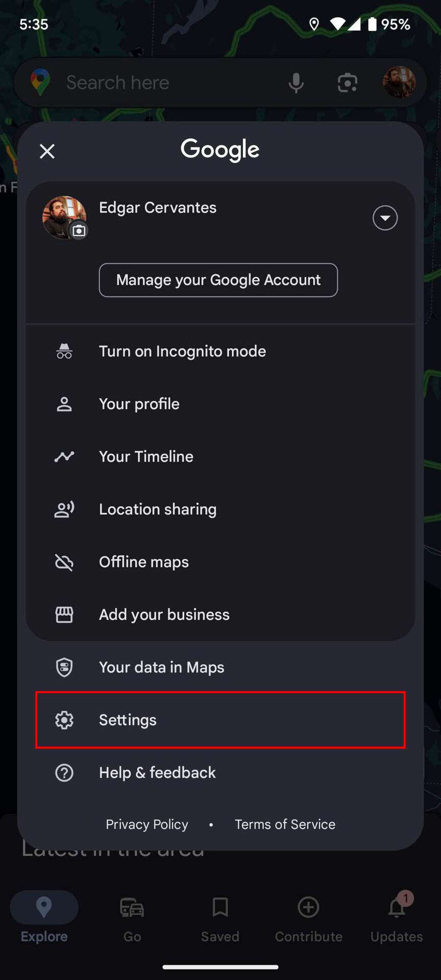Open Offline maps
This screenshot has height=980, width=441.
tap(143, 562)
